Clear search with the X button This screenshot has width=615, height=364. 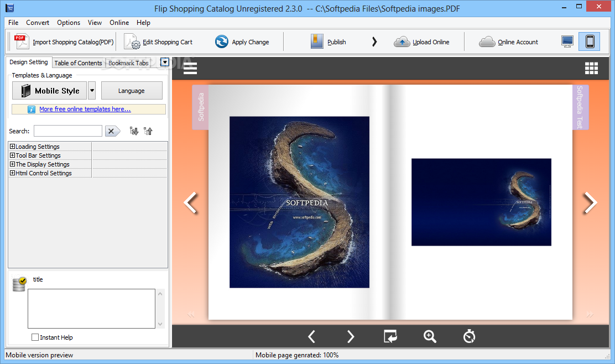coord(112,131)
